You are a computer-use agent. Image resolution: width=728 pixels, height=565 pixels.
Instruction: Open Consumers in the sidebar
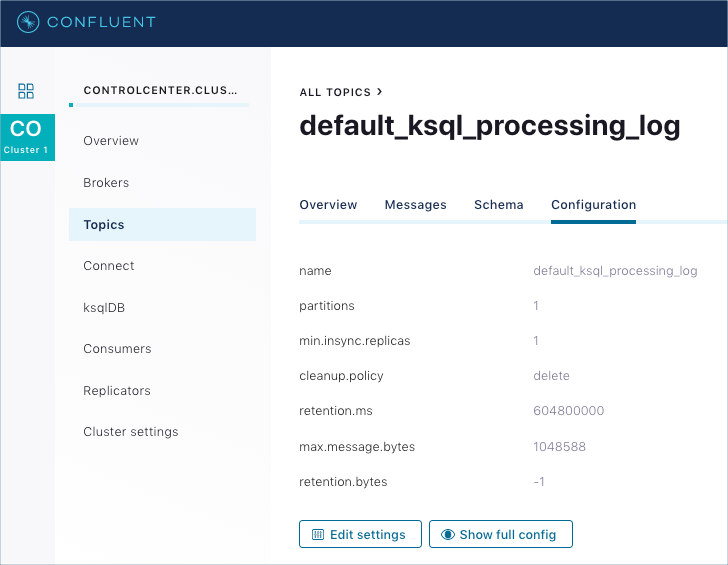(x=117, y=349)
